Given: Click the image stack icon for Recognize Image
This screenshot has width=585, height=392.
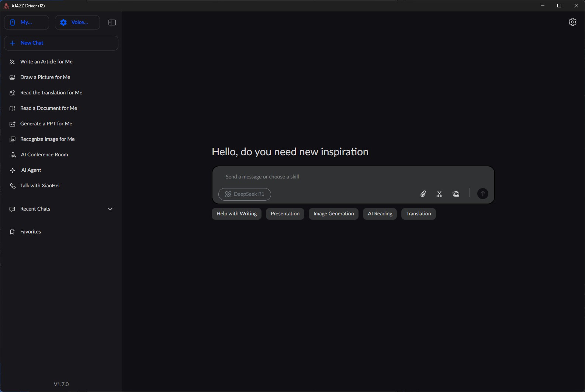Looking at the screenshot, I should [x=12, y=139].
